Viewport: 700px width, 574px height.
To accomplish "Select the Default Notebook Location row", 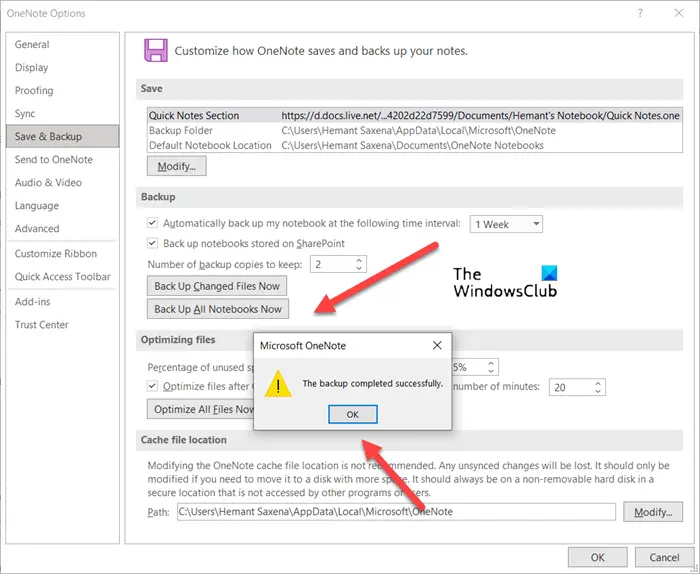I will (414, 145).
